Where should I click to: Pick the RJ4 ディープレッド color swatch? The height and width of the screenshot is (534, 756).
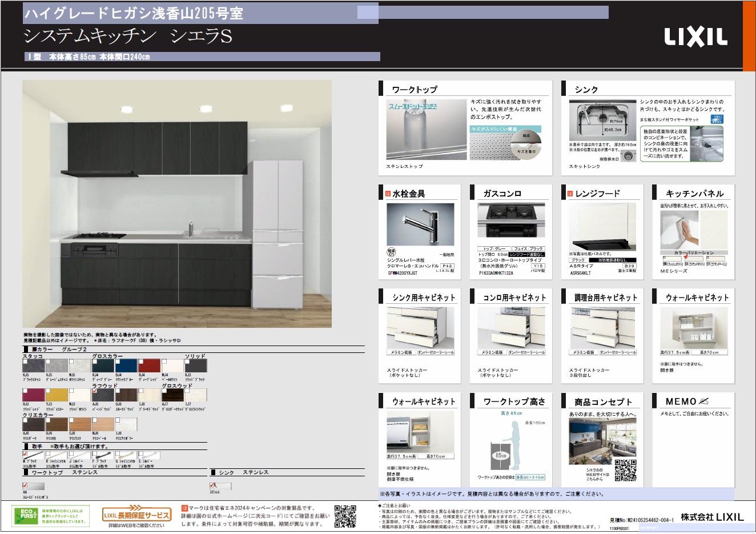(149, 366)
